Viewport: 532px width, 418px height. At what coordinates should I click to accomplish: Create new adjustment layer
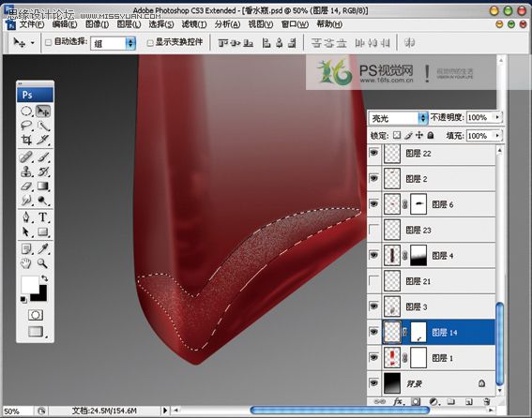click(433, 402)
